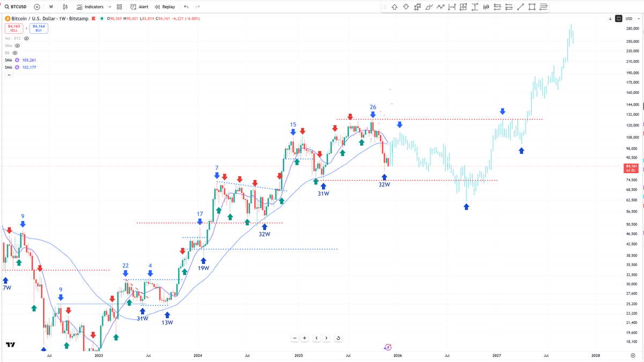Screen dimensions: 644x362
Task: Collapse the indicator legend panel
Action: point(9,75)
